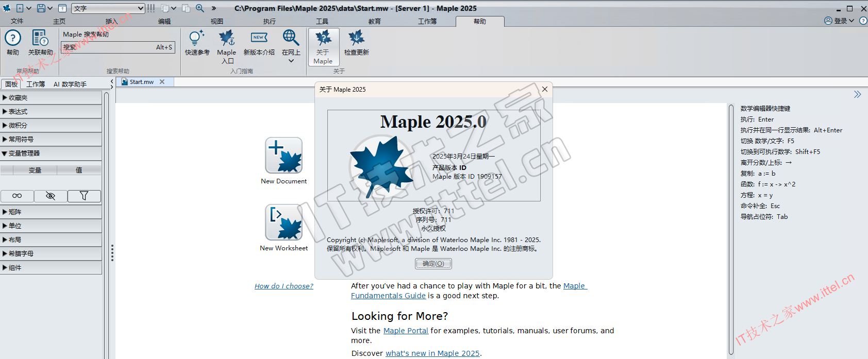Open the 快速参考 lightbulb icon
This screenshot has height=359, width=868.
[x=197, y=38]
